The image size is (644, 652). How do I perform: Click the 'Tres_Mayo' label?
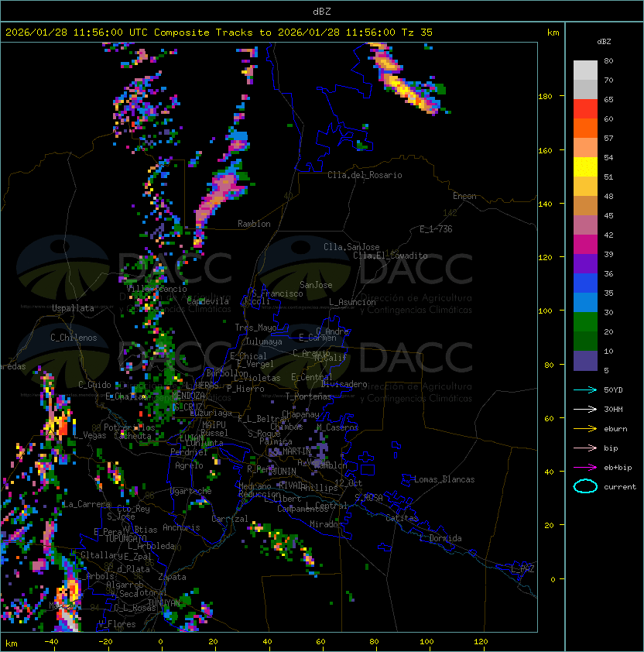click(255, 328)
